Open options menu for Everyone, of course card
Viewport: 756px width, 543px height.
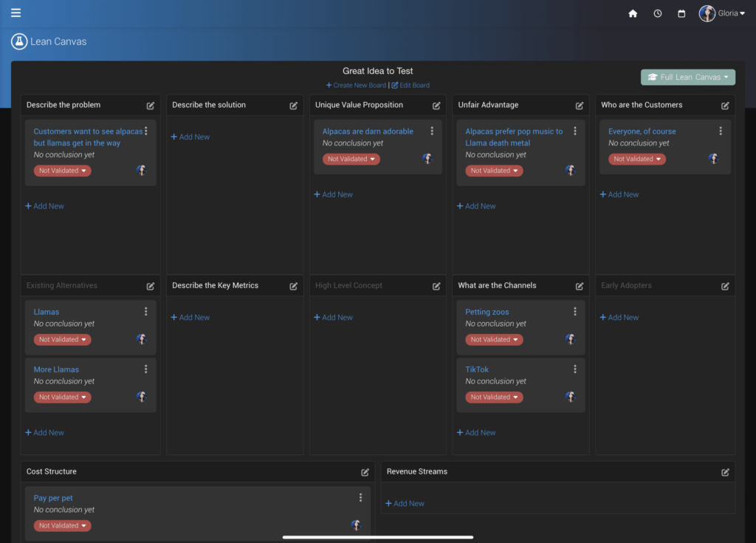[721, 131]
